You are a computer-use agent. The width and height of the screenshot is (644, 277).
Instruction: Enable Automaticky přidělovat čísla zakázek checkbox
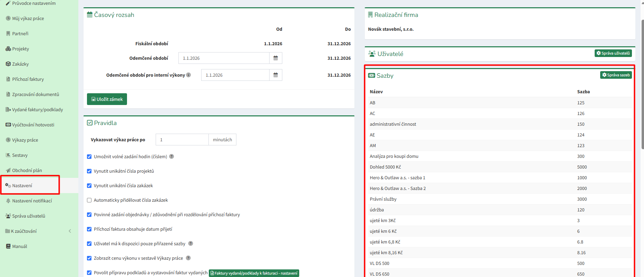pos(89,200)
